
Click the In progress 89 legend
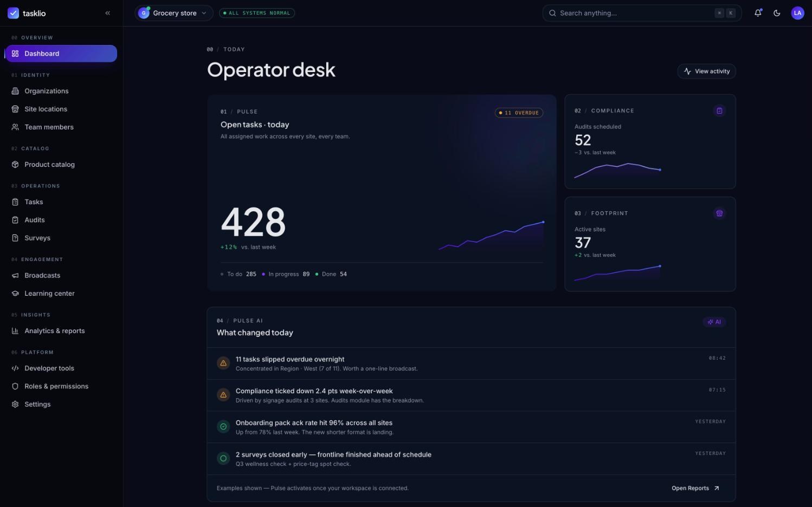[x=286, y=274]
